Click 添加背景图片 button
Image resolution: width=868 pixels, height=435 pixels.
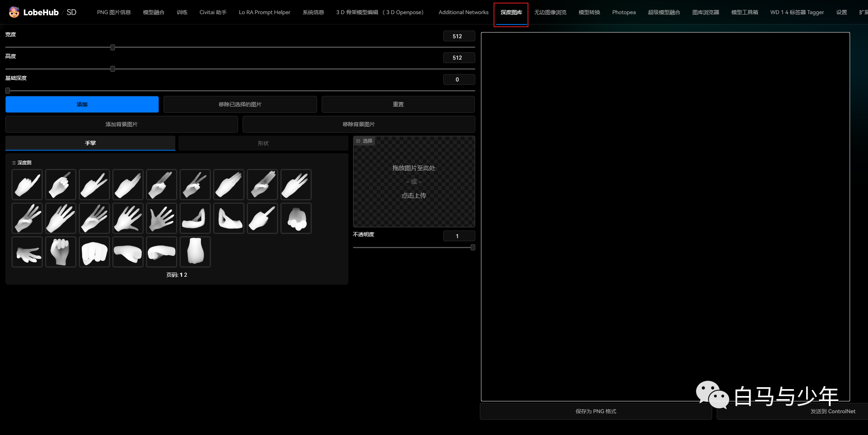point(121,124)
